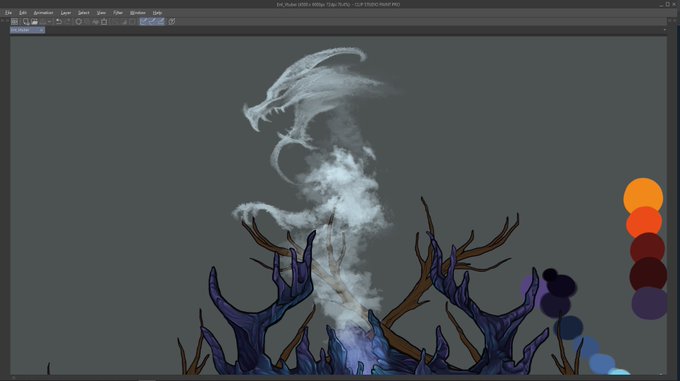Image resolution: width=680 pixels, height=381 pixels.
Task: Open the Animation menu
Action: pos(43,13)
